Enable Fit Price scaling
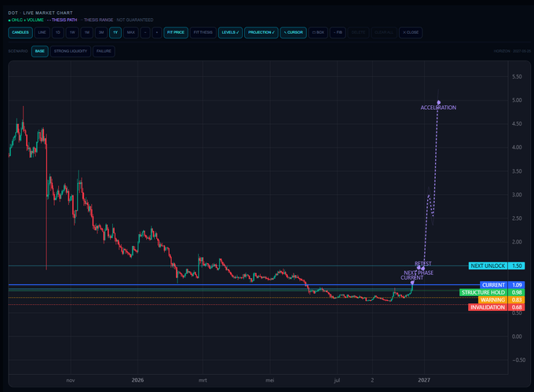Image resolution: width=534 pixels, height=392 pixels. point(176,32)
